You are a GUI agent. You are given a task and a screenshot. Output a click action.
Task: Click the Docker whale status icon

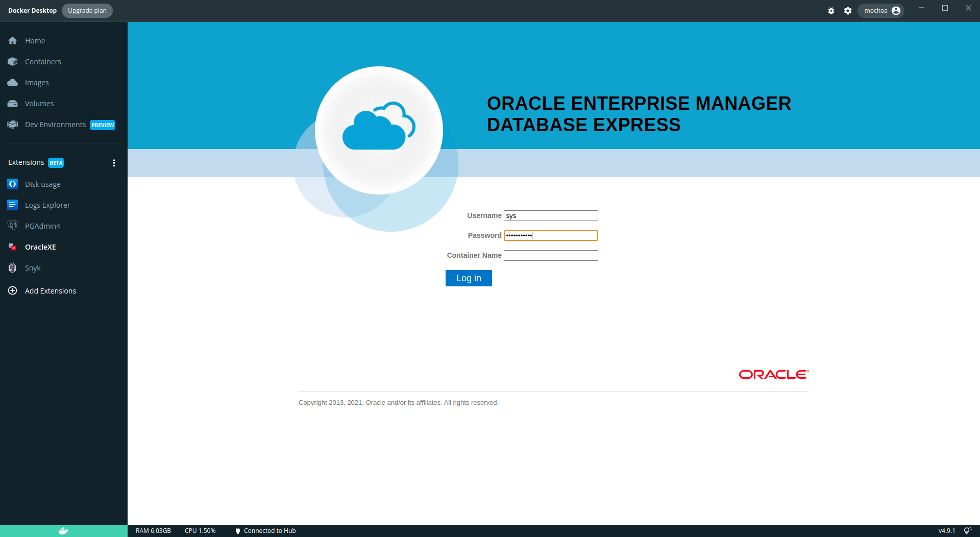point(63,531)
